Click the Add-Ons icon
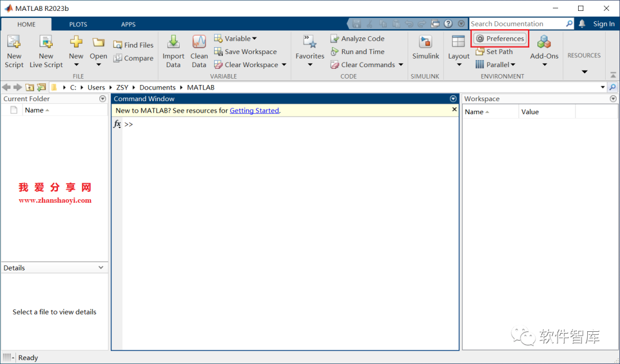Image resolution: width=620 pixels, height=364 pixels. [x=544, y=41]
